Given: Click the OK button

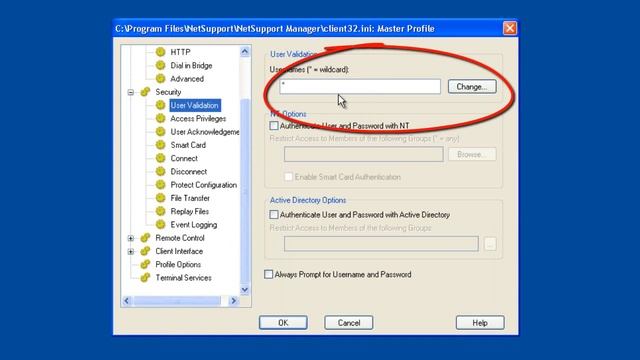Looking at the screenshot, I should click(283, 322).
